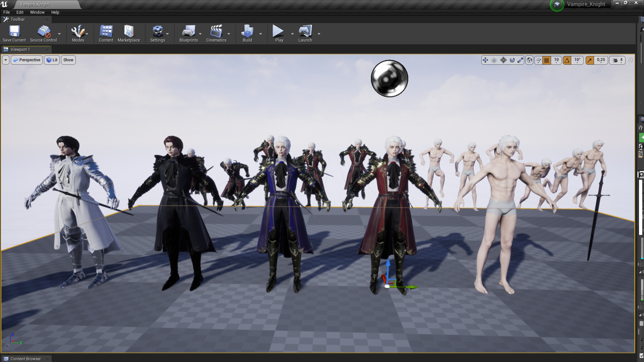644x362 pixels.
Task: Select the Move transform tool in the viewport
Action: click(486, 60)
